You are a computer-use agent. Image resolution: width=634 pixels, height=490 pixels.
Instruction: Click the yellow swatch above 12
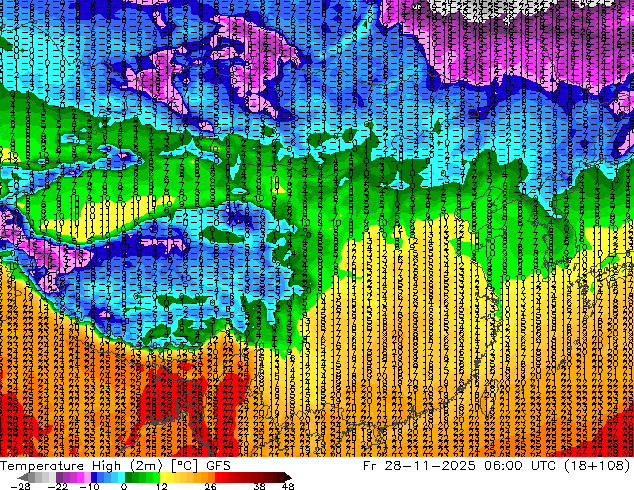point(163,477)
